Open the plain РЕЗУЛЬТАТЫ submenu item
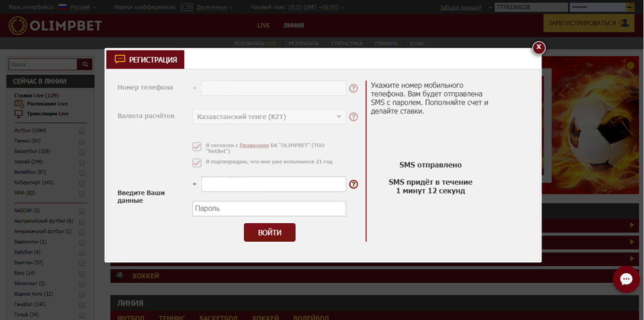 point(303,43)
